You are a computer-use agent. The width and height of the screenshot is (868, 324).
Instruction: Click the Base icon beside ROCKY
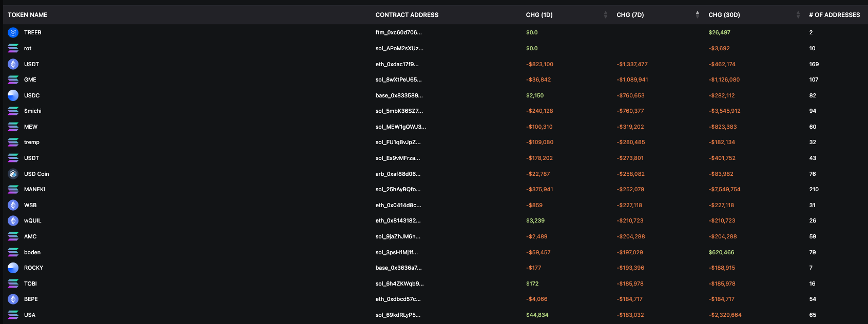(x=13, y=268)
